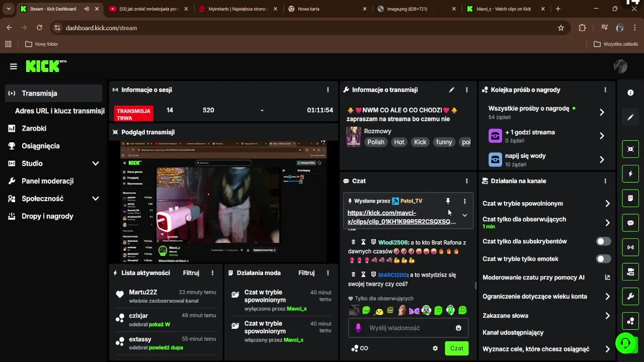
Task: Open chat settings with the gear icon
Action: coord(435,348)
